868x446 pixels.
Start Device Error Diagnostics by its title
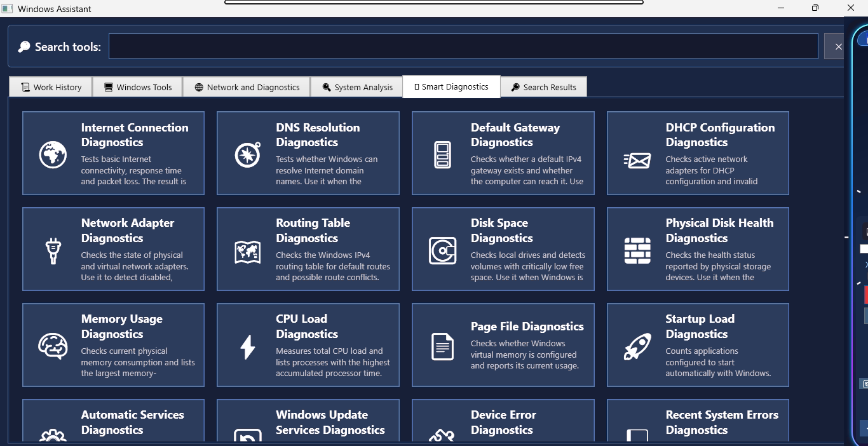pyautogui.click(x=503, y=422)
